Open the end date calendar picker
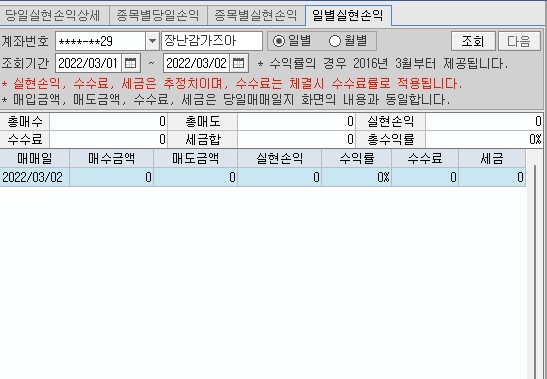Screen dimensions: 547x379 pyautogui.click(x=239, y=63)
